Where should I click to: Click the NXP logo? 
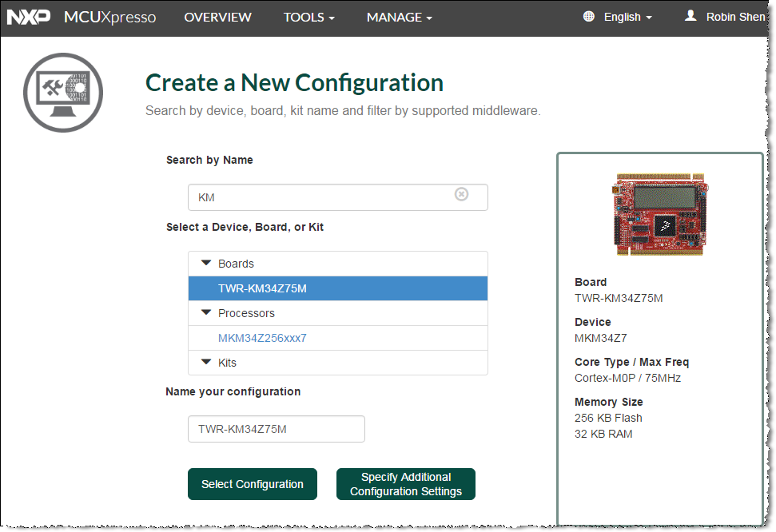tap(28, 17)
